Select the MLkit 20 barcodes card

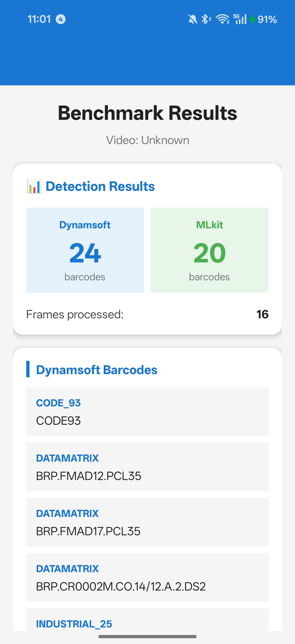[210, 250]
